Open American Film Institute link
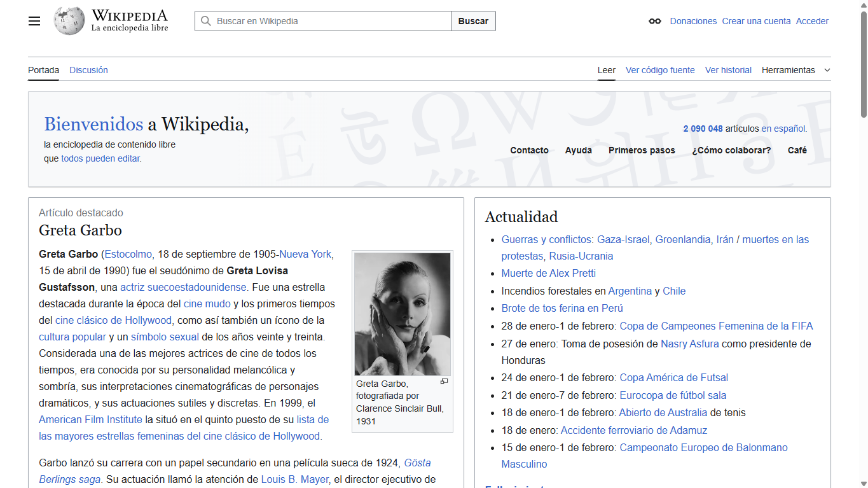 pos(90,419)
